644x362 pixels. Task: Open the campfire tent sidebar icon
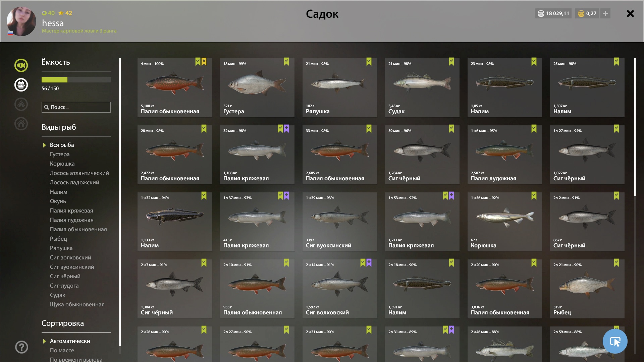click(21, 104)
